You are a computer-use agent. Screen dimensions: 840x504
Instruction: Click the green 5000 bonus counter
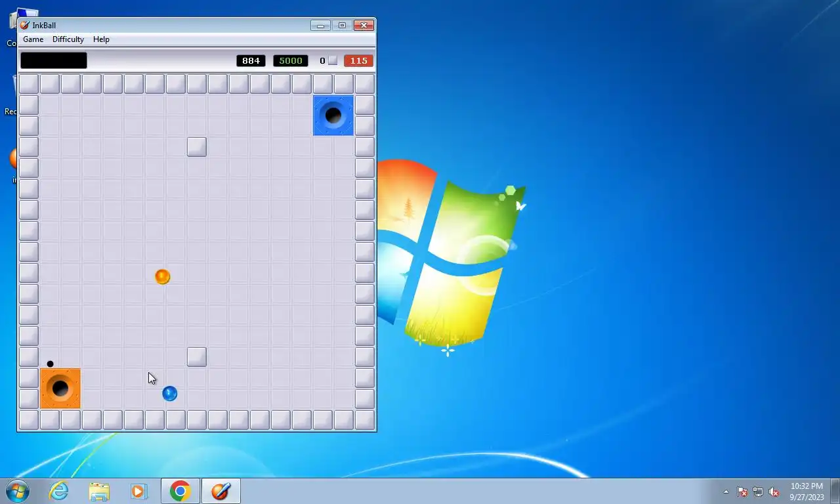tap(291, 60)
